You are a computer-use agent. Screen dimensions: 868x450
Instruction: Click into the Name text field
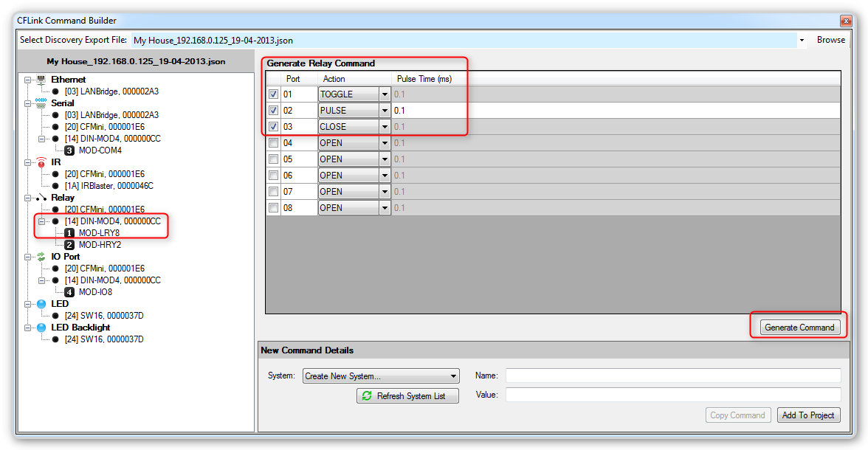tap(672, 375)
